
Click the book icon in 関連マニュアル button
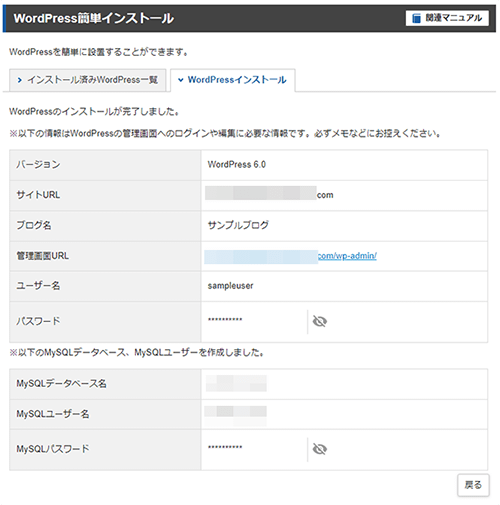pos(416,18)
